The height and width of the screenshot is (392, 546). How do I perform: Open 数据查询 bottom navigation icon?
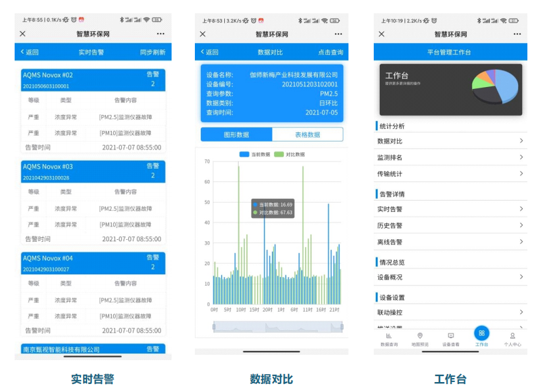(x=389, y=339)
